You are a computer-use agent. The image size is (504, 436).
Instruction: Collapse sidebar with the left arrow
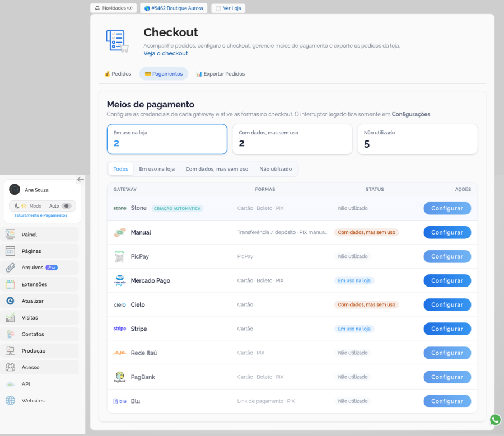click(x=80, y=180)
